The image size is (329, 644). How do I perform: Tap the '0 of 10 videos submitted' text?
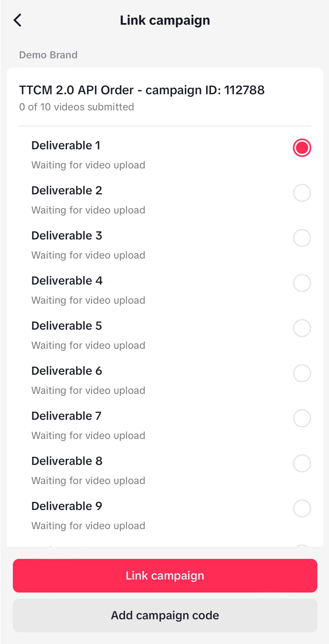[77, 107]
